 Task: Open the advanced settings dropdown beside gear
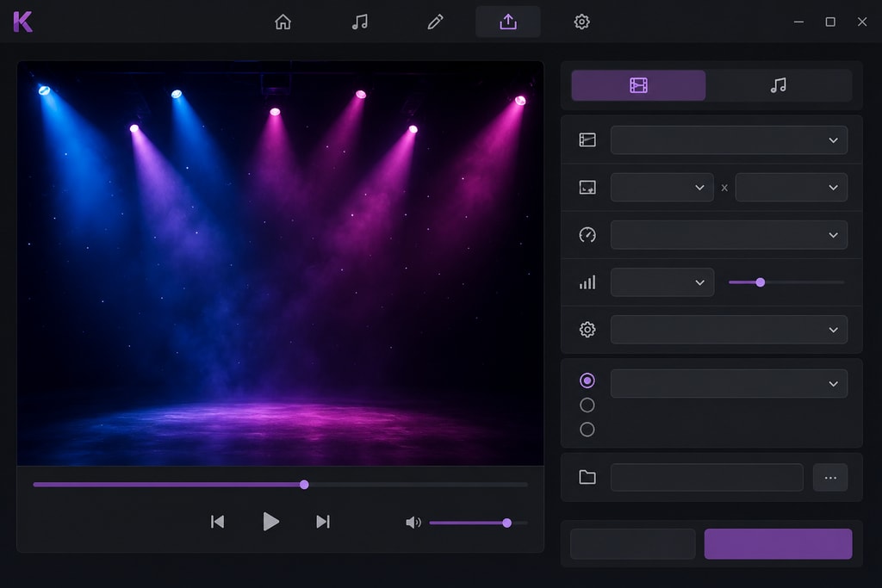click(x=729, y=330)
